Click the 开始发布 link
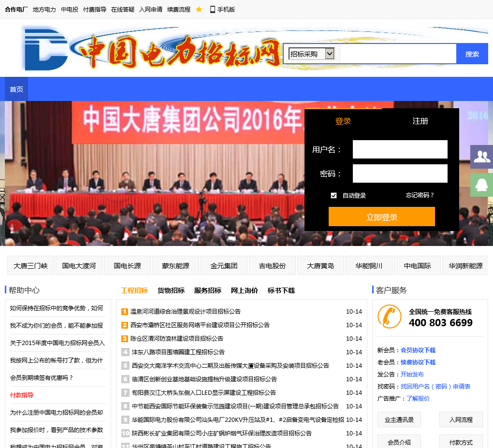The image size is (493, 448). tap(412, 374)
